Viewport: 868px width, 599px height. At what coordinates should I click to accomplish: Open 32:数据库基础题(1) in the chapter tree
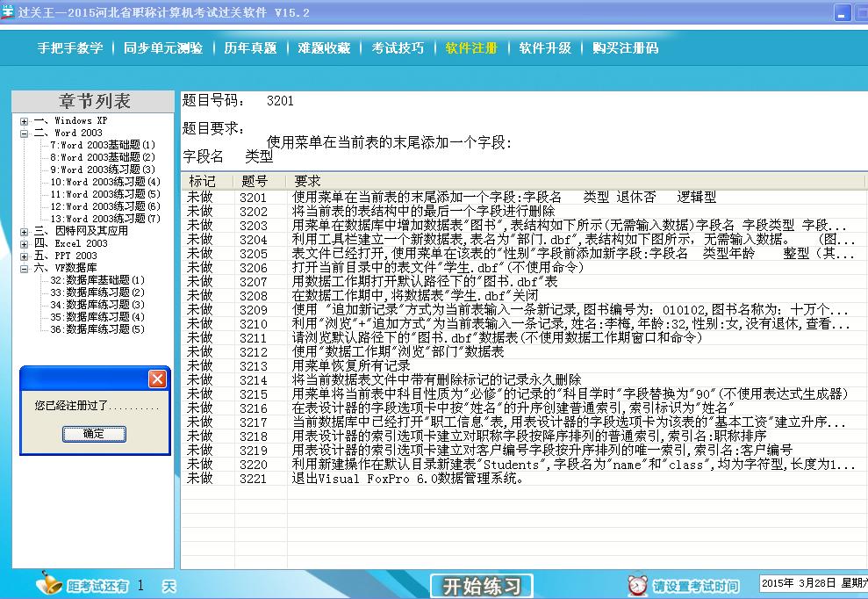tap(97, 280)
